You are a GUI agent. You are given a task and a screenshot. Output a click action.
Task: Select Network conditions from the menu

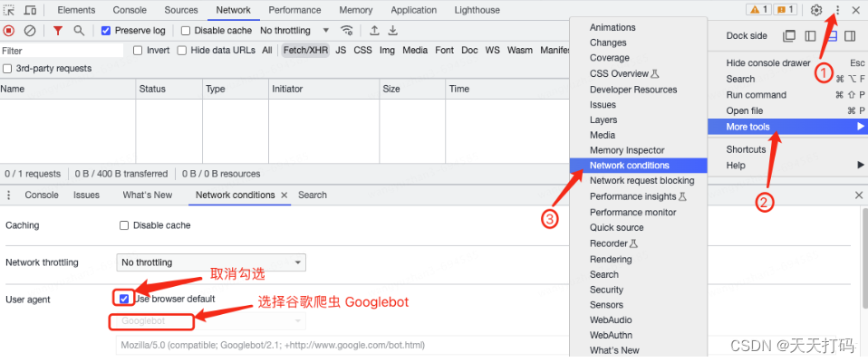(x=630, y=166)
